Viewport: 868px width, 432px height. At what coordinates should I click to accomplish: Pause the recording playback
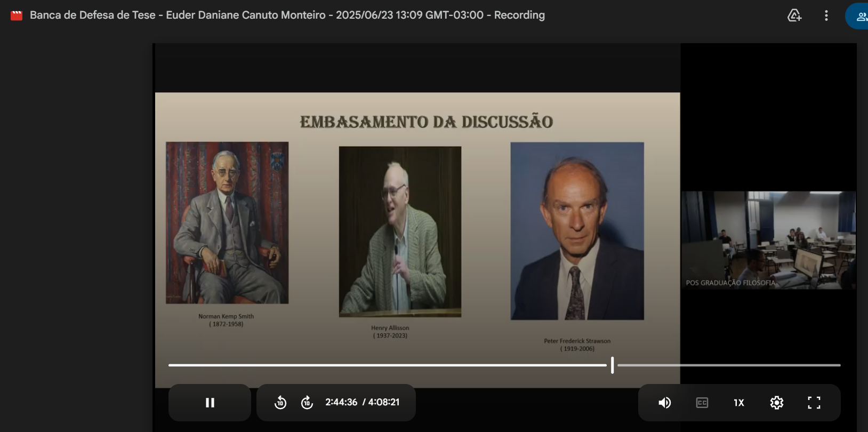[x=210, y=403]
